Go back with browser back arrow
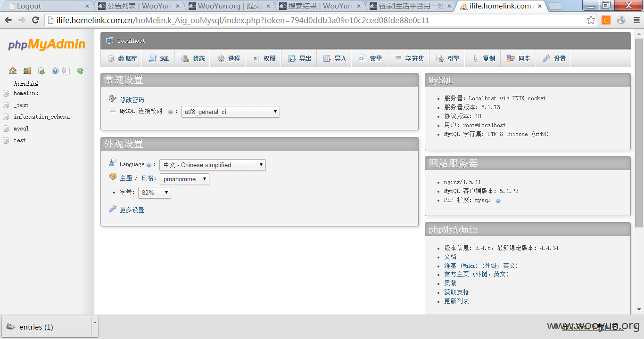The height and width of the screenshot is (339, 644). [x=8, y=20]
